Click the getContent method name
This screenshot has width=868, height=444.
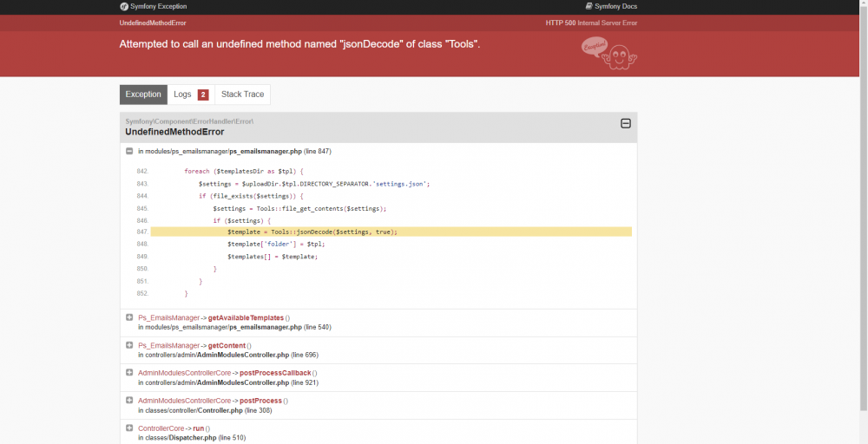pyautogui.click(x=227, y=346)
